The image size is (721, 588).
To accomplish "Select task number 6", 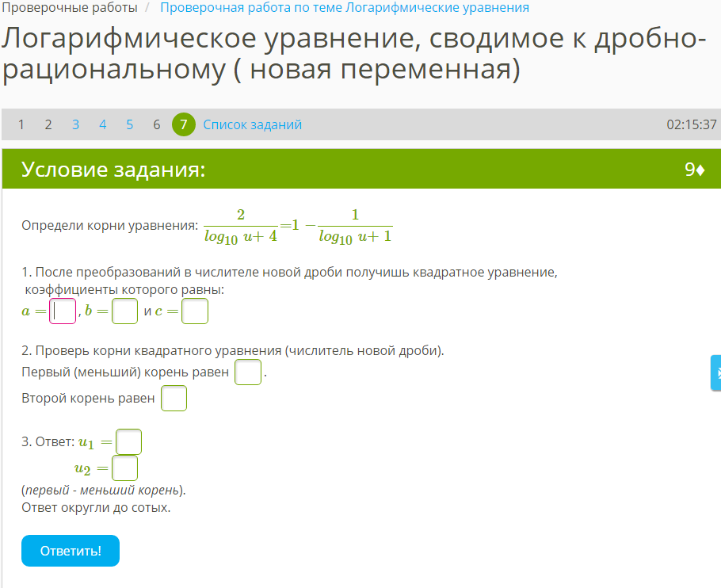I will click(x=156, y=124).
